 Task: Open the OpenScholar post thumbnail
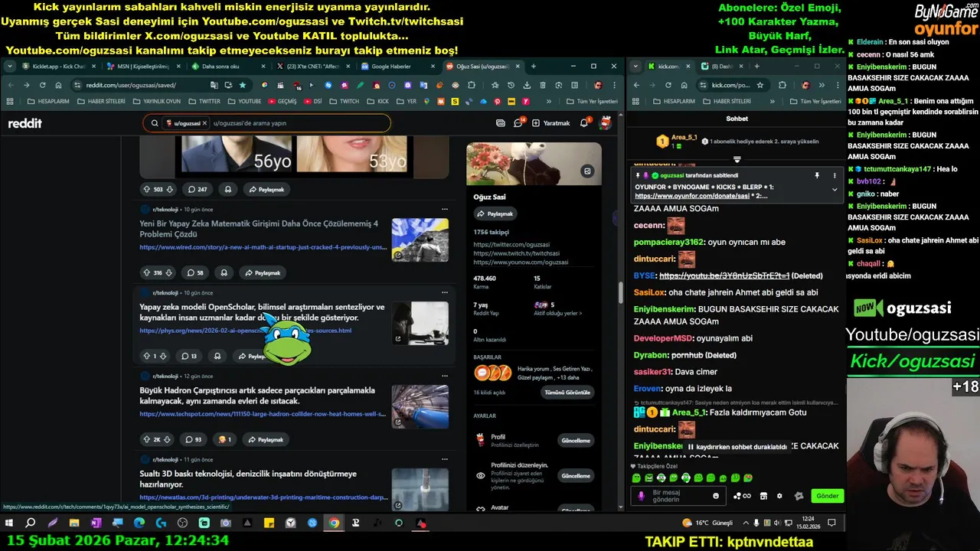click(420, 323)
